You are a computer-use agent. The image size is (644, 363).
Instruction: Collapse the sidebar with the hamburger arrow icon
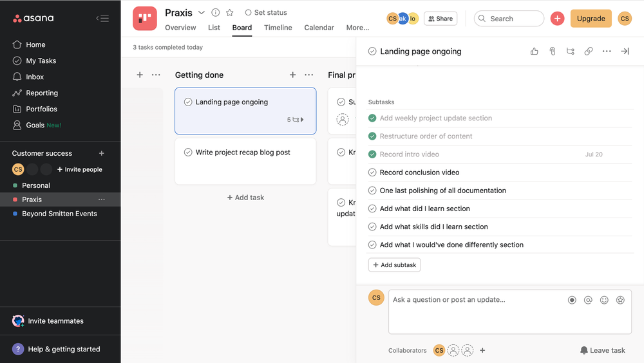[x=102, y=18]
